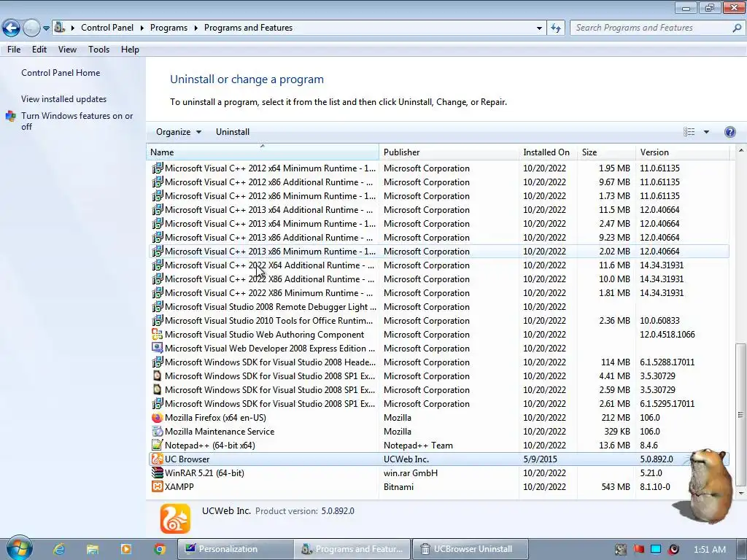Click Control Panel breadcrumb

(x=107, y=28)
